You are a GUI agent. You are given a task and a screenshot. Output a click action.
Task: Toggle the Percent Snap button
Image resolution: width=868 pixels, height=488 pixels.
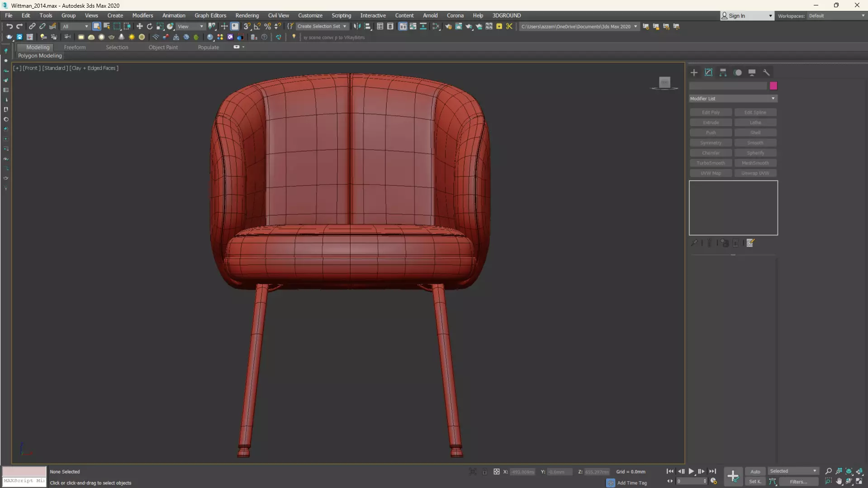coord(267,26)
